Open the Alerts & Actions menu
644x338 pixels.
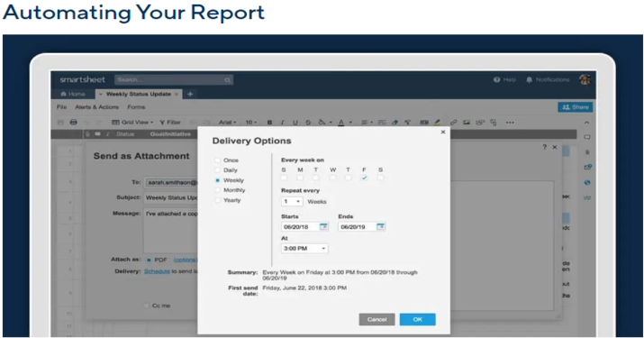point(97,107)
